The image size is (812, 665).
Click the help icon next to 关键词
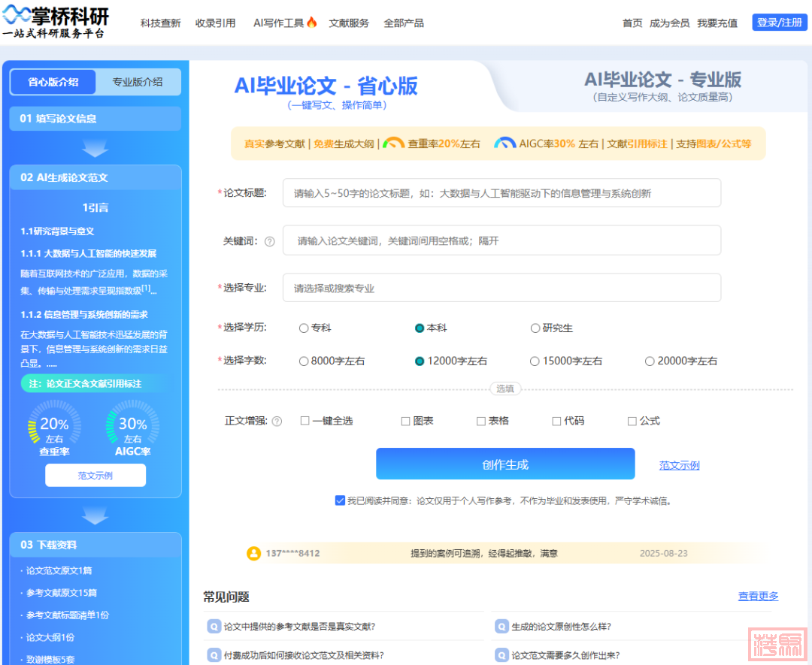269,242
